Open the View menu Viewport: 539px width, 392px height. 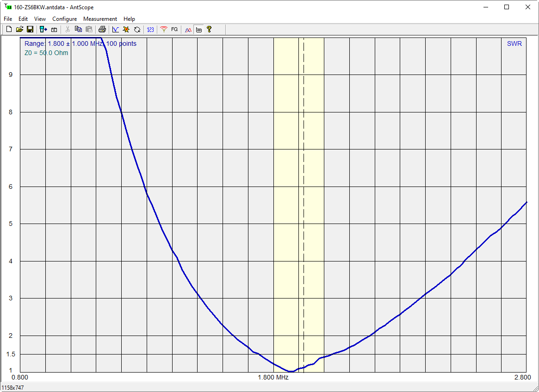pyautogui.click(x=40, y=19)
